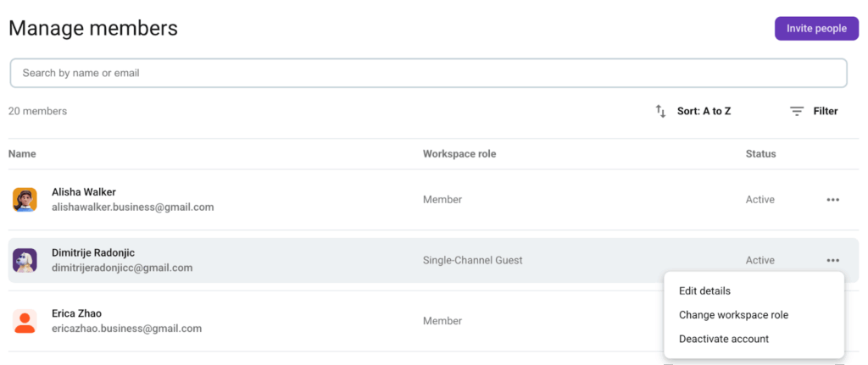Select Edit details from context menu
This screenshot has width=868, height=365.
pos(704,290)
